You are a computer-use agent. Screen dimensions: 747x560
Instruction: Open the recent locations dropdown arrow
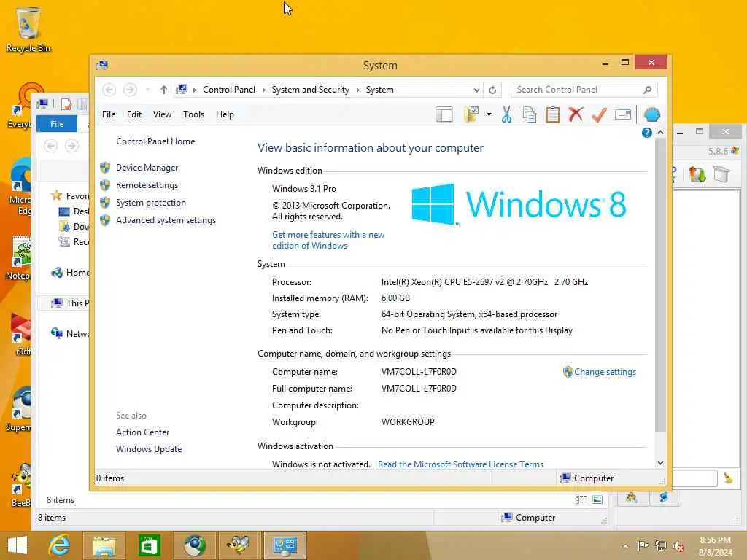tap(148, 90)
